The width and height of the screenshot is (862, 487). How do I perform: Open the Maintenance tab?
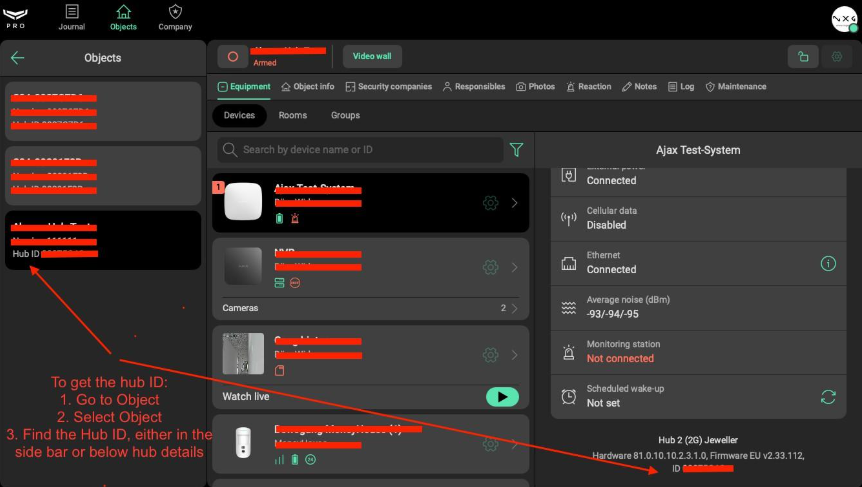(736, 87)
